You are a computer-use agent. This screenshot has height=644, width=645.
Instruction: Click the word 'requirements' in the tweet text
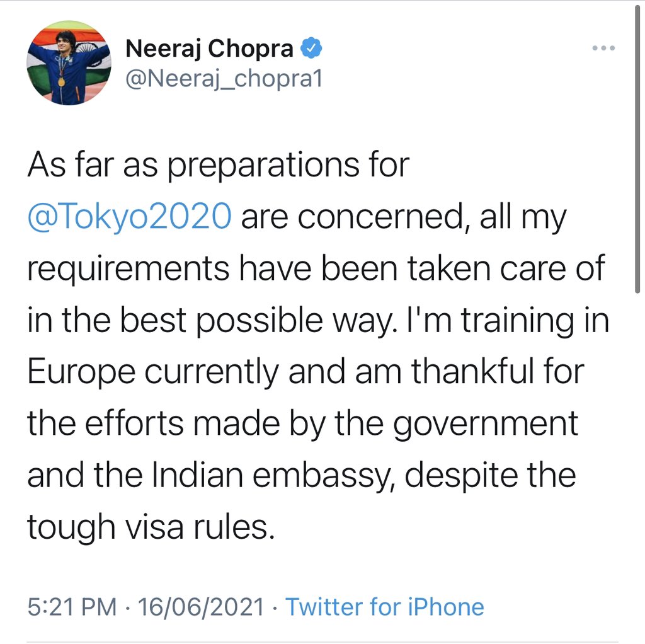coord(128,269)
